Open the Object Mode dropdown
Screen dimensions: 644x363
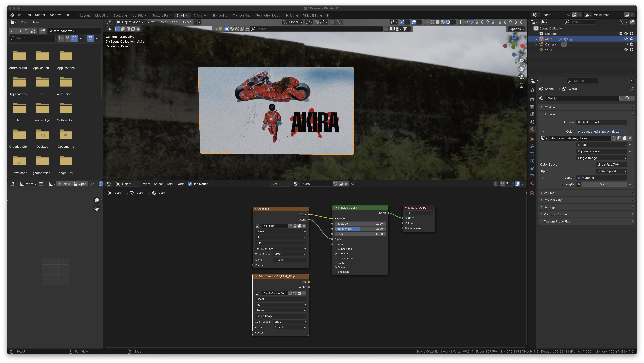click(130, 22)
